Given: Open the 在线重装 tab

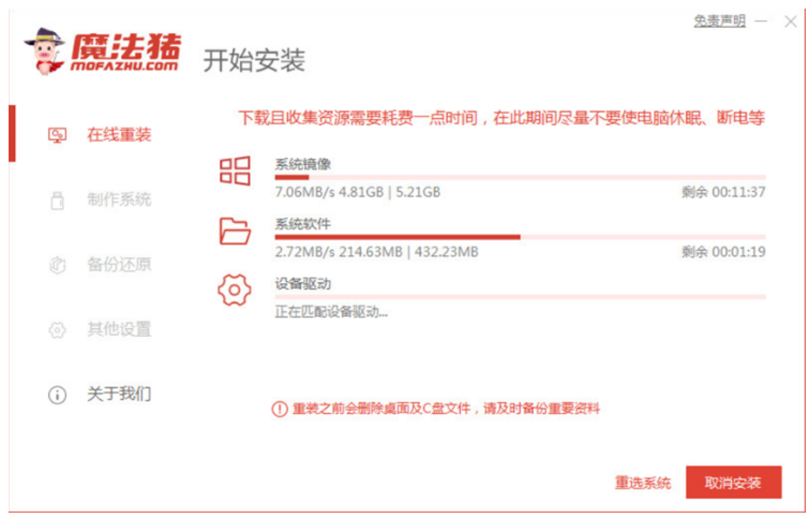Looking at the screenshot, I should coord(118,136).
